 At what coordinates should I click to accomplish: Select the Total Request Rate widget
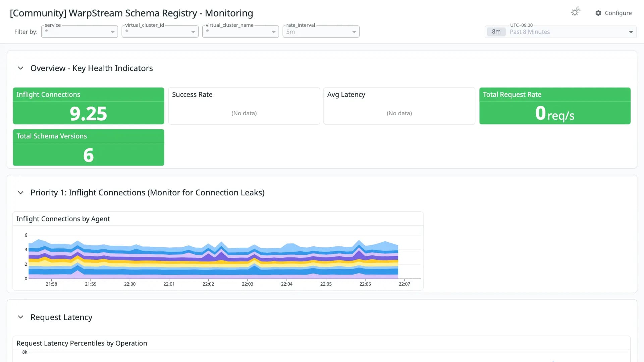555,106
